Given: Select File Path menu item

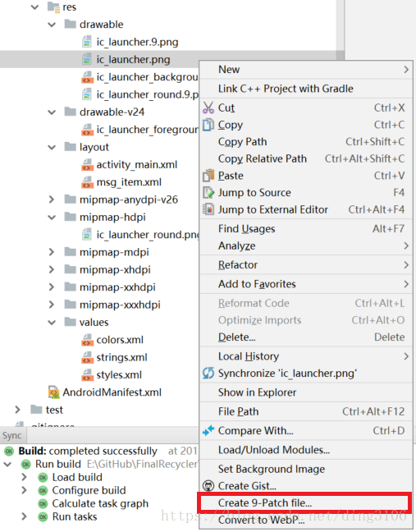Looking at the screenshot, I should point(306,411).
